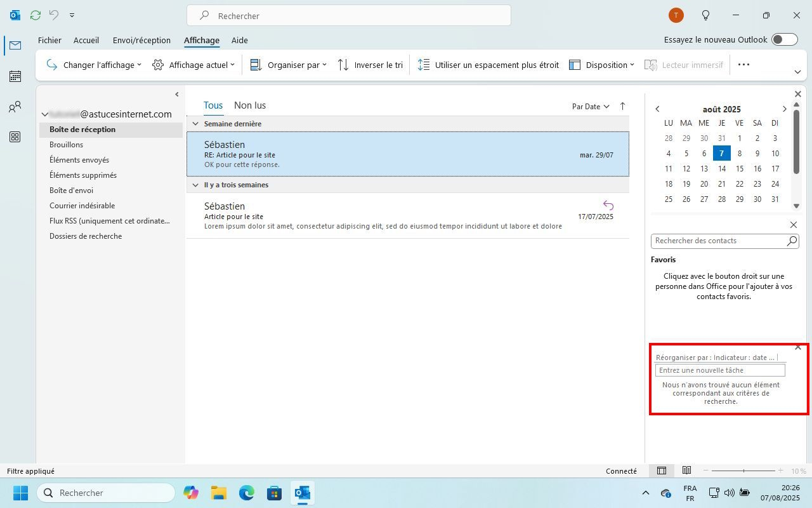
Task: Select the Affichage ribbon tab
Action: (x=202, y=40)
